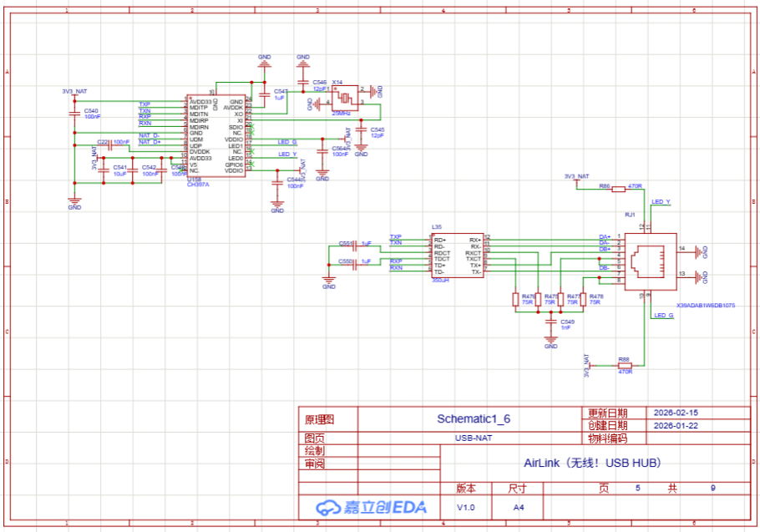Select capacitor C549 1nF
The height and width of the screenshot is (532, 760).
click(x=550, y=322)
